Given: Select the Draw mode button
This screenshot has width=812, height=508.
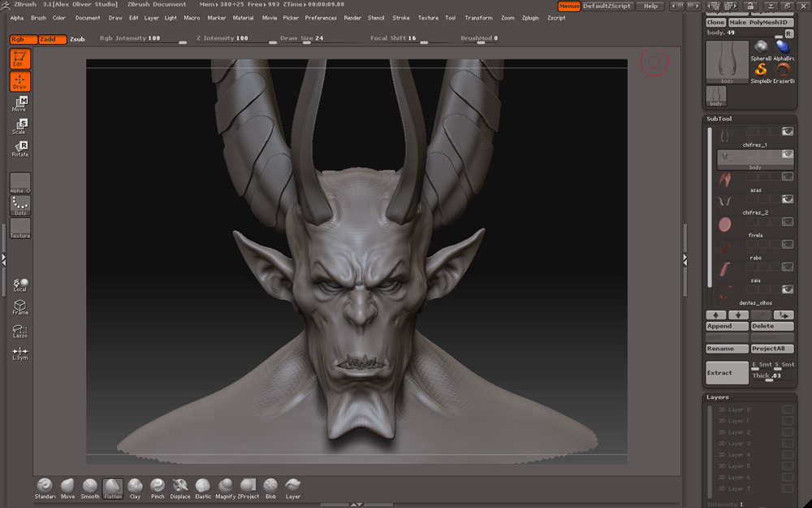Looking at the screenshot, I should [20, 81].
